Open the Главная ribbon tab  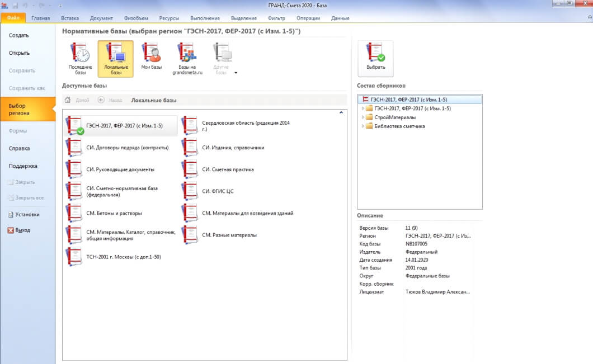pos(40,18)
